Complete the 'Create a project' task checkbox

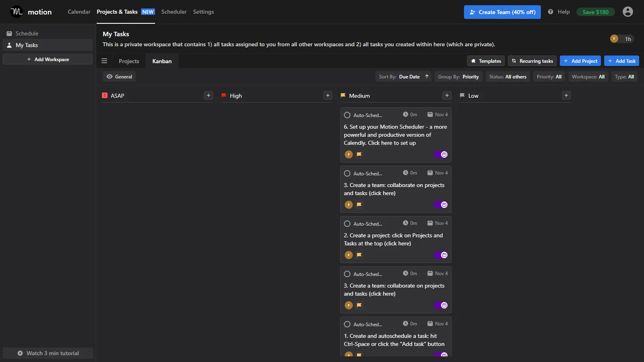coord(347,224)
